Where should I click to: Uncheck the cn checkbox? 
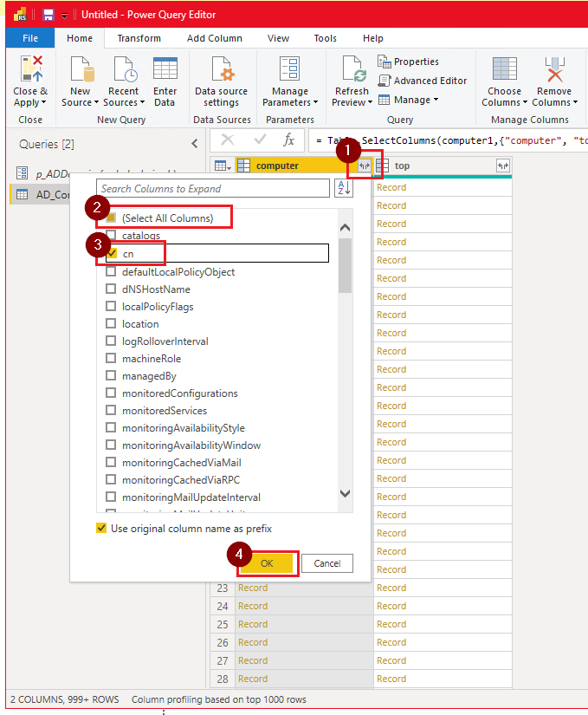tap(112, 253)
